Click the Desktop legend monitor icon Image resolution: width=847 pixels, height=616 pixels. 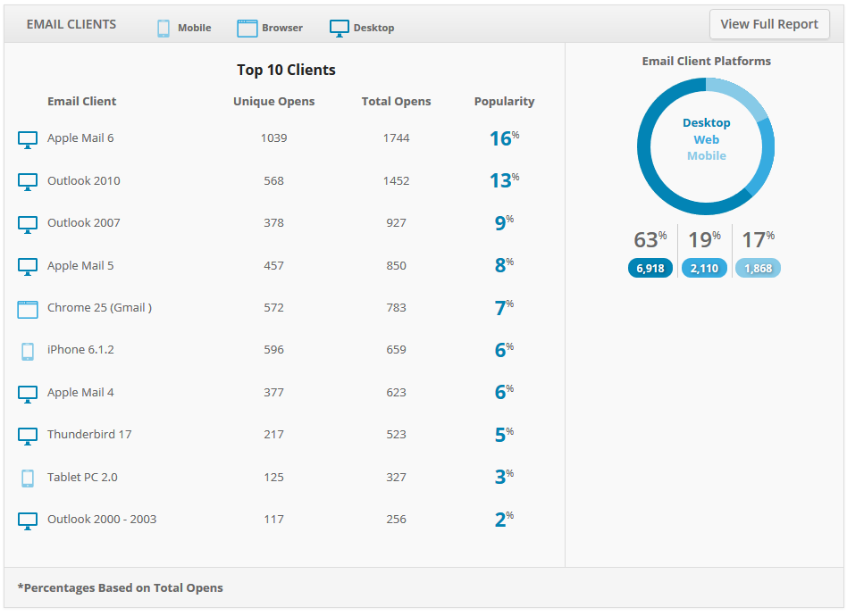(x=340, y=28)
